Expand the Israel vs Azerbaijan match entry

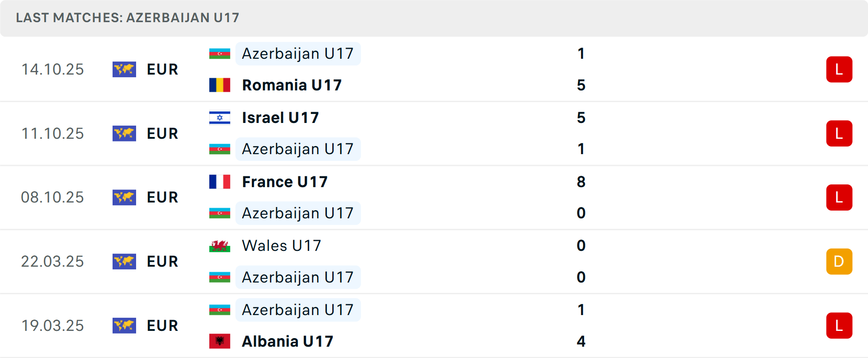[434, 133]
